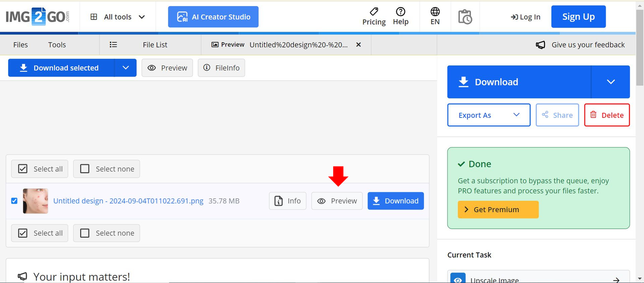644x283 pixels.
Task: Toggle the Untitled design file checkbox
Action: [14, 201]
